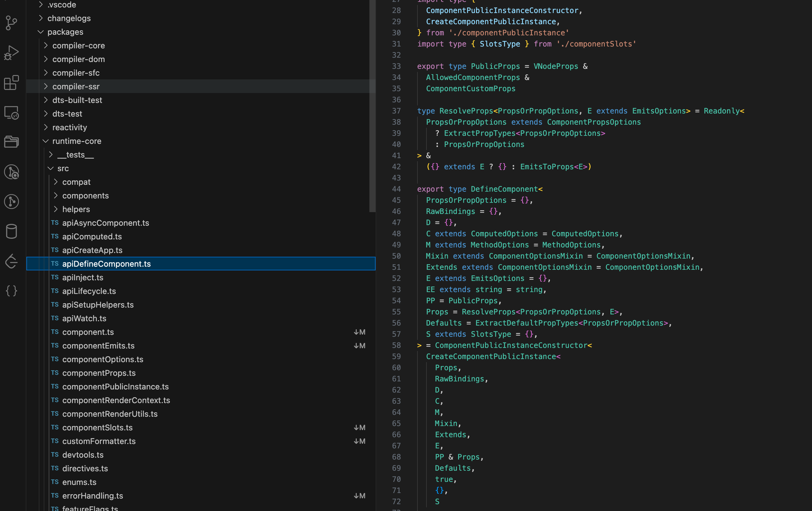
Task: Click PublicProps on line 33
Action: [x=495, y=66]
